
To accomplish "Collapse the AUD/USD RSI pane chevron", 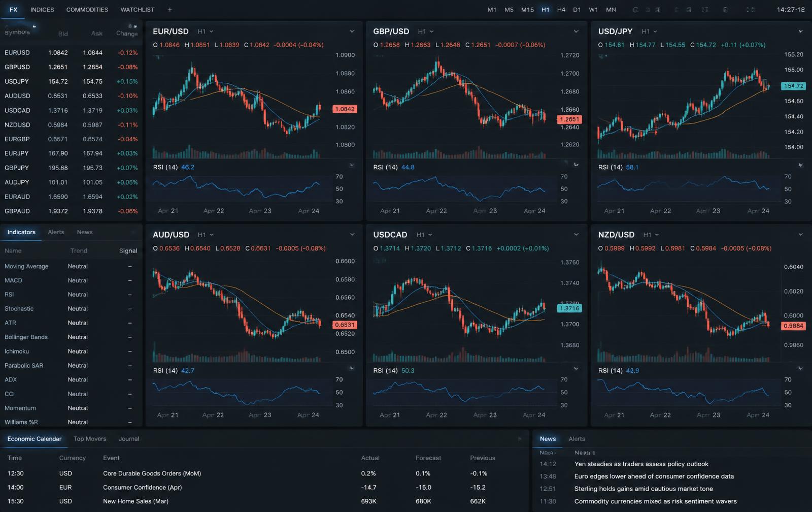I will tap(352, 368).
